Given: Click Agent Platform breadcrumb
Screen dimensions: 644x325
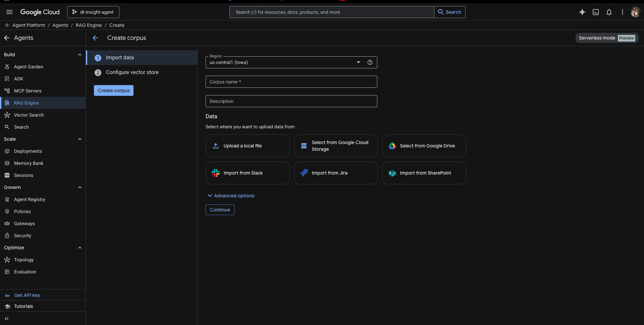Looking at the screenshot, I should 29,25.
